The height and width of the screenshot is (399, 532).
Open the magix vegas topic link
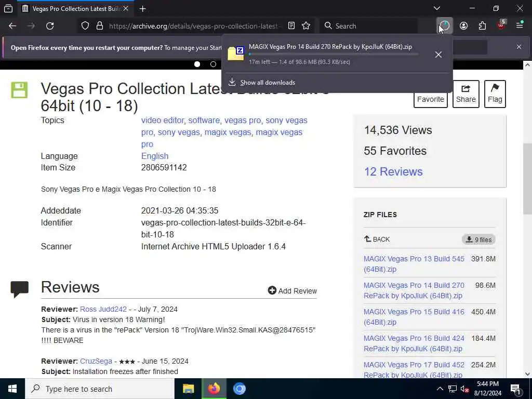pos(228,132)
